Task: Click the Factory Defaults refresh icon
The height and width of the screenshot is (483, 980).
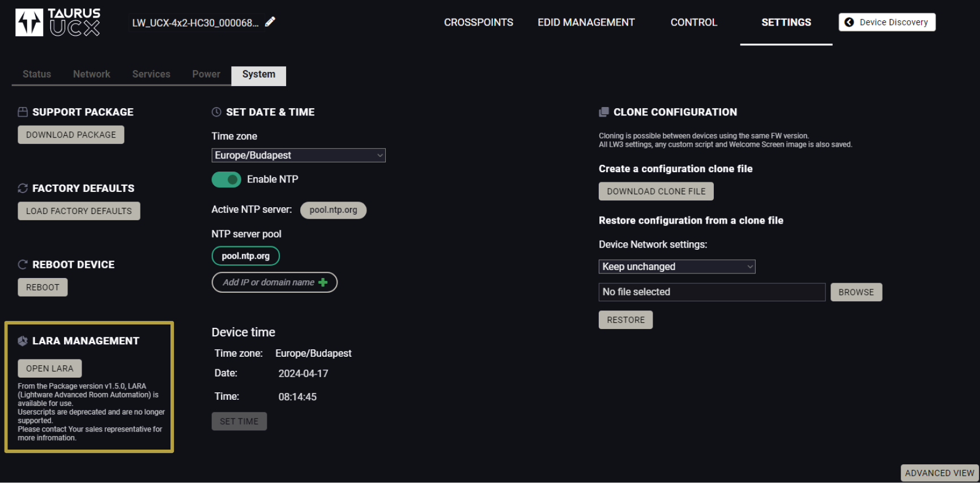Action: pyautogui.click(x=23, y=188)
